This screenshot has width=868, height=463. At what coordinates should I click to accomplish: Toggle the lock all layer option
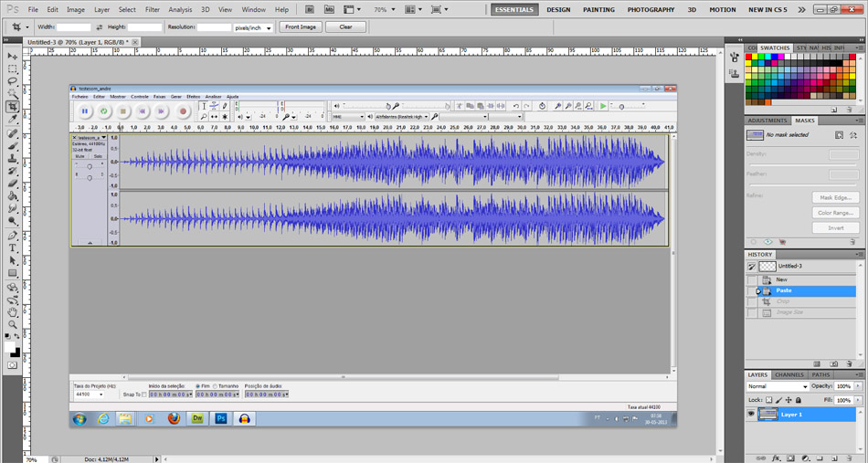(x=799, y=400)
